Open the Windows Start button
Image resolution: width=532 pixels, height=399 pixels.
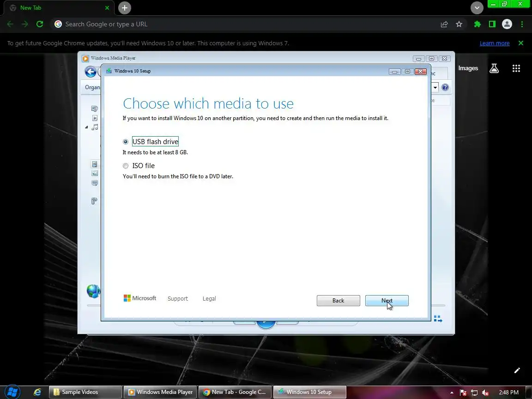point(12,392)
